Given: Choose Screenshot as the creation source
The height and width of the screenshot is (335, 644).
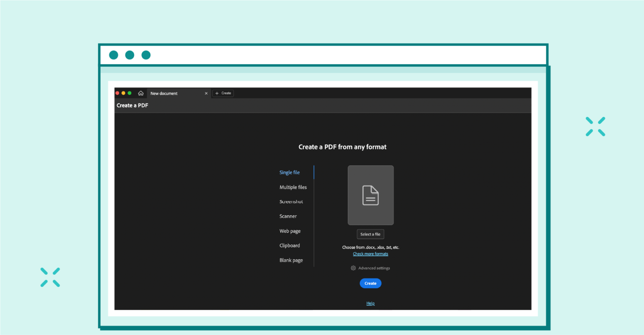Looking at the screenshot, I should coord(291,201).
